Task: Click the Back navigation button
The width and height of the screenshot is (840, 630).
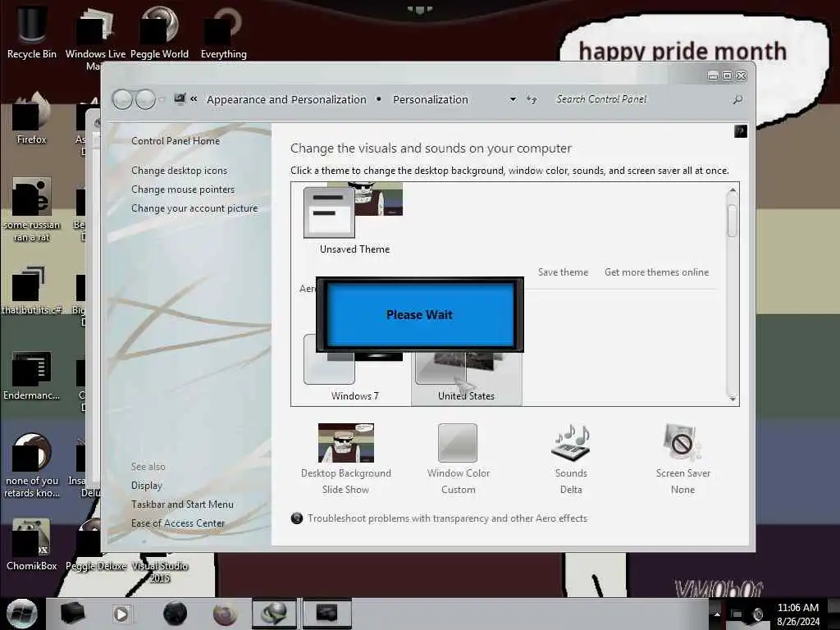Action: pos(123,99)
